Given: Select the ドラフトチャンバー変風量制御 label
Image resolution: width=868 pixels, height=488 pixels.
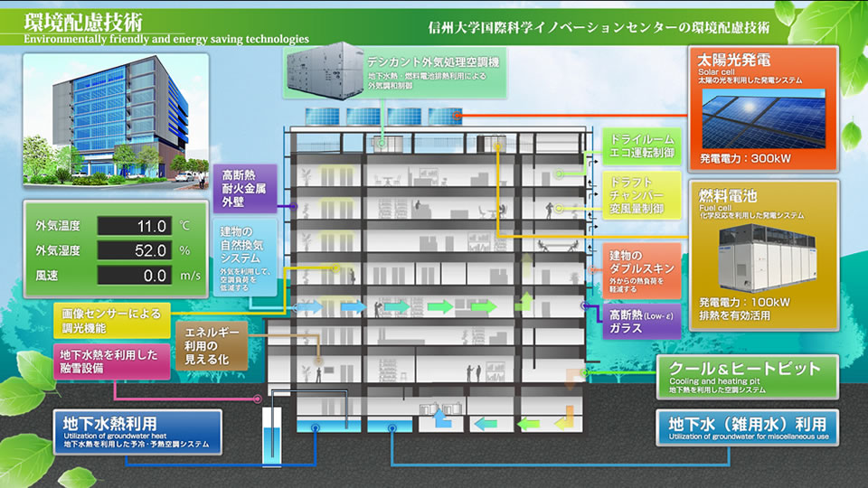Looking at the screenshot, I should pyautogui.click(x=642, y=195).
